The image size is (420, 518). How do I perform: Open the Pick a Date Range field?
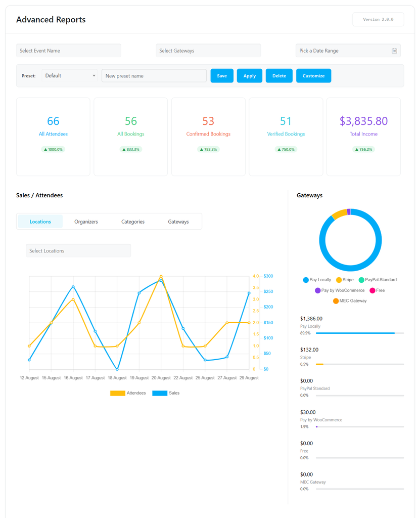click(348, 51)
